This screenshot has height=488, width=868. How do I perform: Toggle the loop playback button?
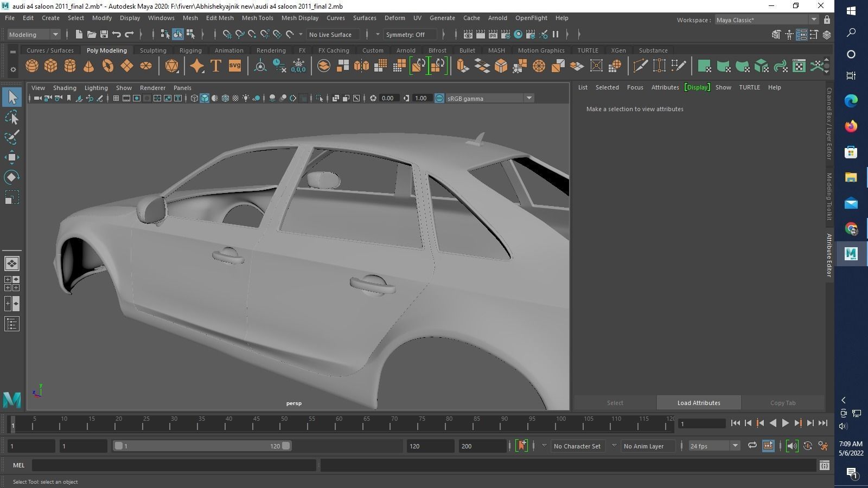[752, 446]
